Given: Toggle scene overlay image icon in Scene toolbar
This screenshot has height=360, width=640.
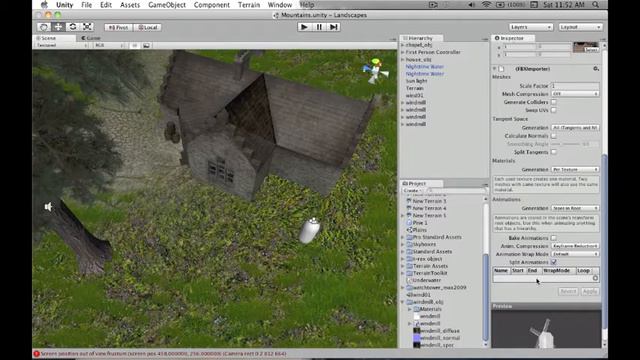Looking at the screenshot, I should pos(146,45).
